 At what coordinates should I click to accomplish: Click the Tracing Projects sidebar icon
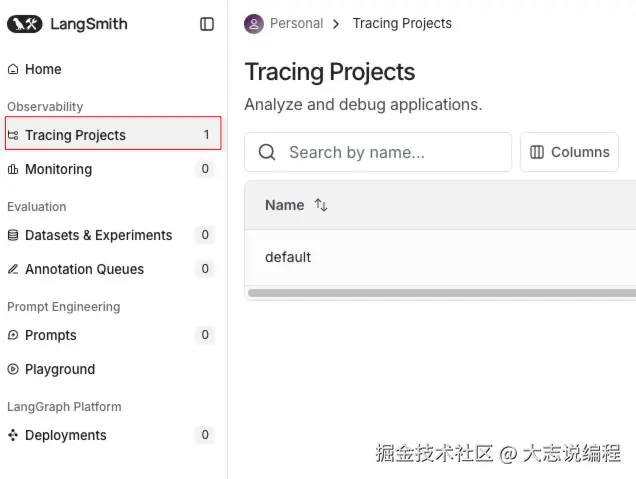13,135
